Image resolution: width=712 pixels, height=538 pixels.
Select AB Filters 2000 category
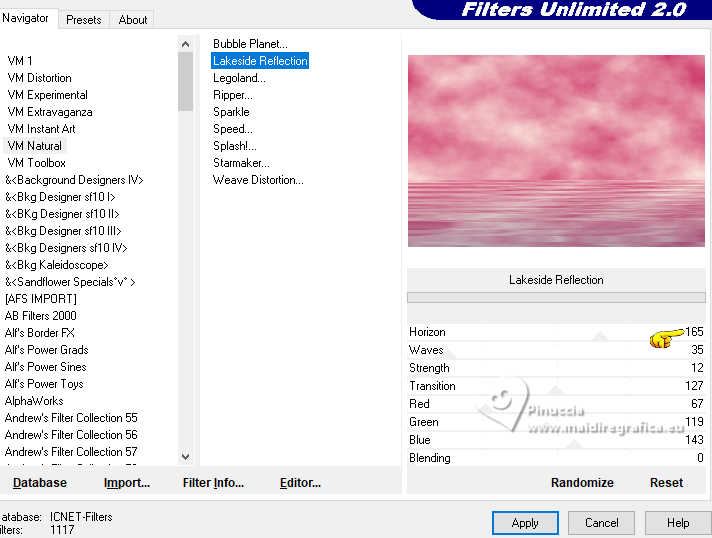click(x=40, y=316)
